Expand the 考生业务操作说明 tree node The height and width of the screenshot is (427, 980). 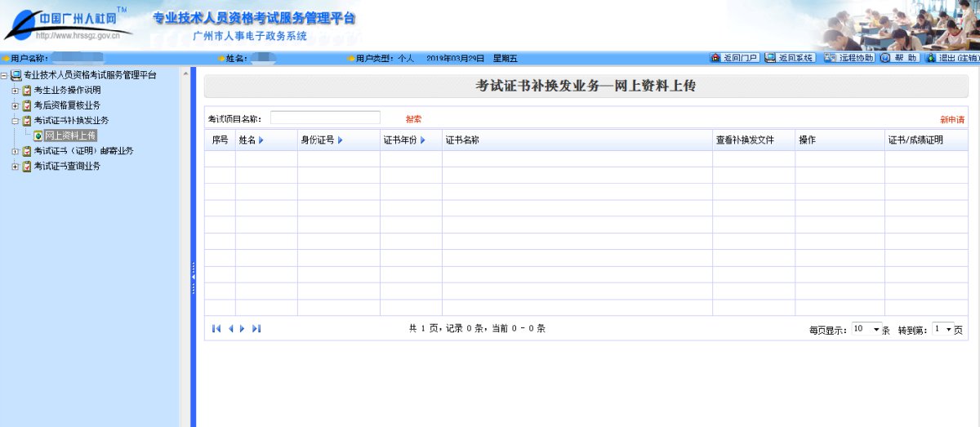pos(16,90)
